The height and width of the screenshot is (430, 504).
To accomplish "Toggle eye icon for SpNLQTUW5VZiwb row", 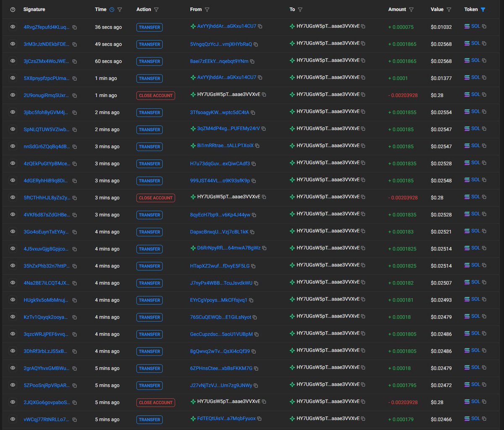I will [x=13, y=129].
